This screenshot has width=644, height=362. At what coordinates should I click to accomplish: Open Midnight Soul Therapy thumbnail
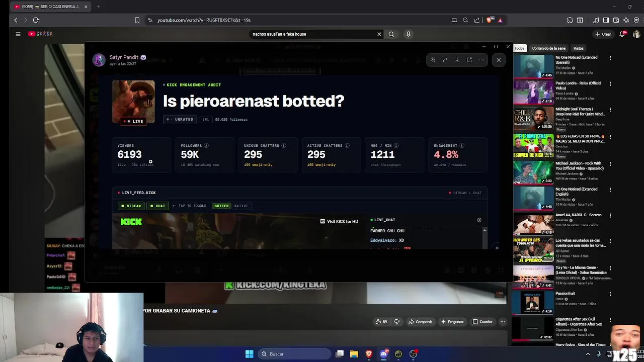point(533,119)
